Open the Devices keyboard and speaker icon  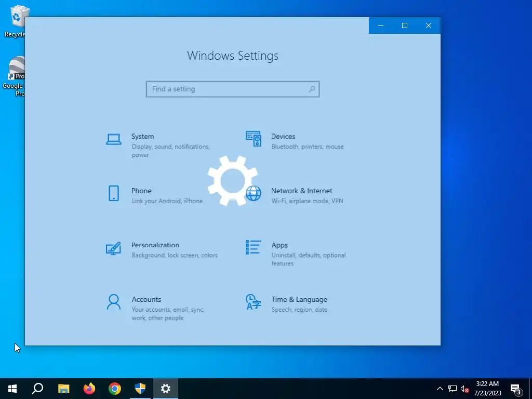coord(254,139)
